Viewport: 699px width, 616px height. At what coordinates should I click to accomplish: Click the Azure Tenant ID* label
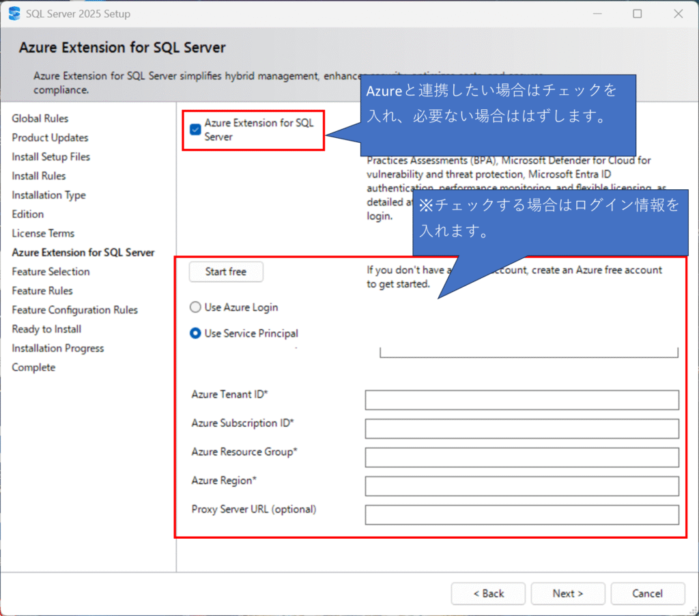coord(229,395)
